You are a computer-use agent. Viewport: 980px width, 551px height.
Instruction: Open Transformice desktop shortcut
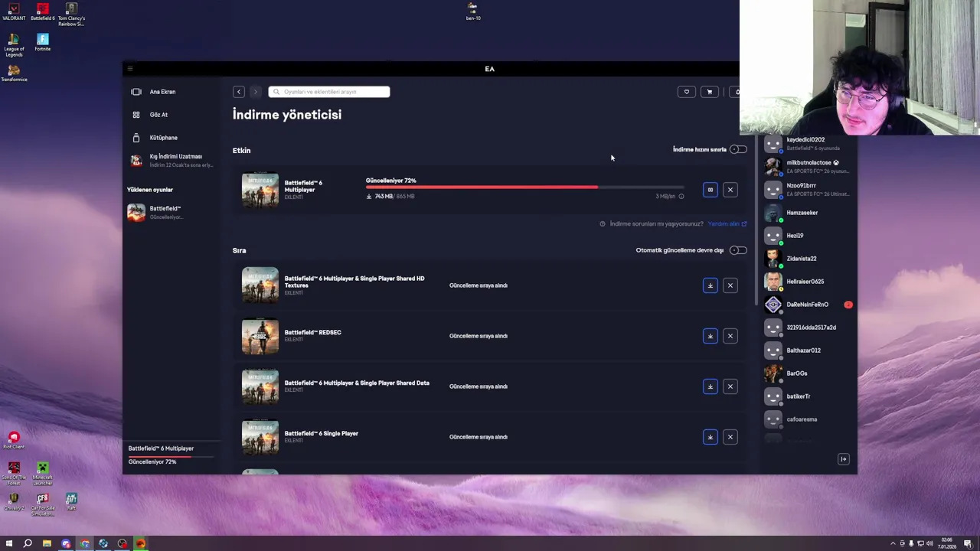pyautogui.click(x=14, y=73)
